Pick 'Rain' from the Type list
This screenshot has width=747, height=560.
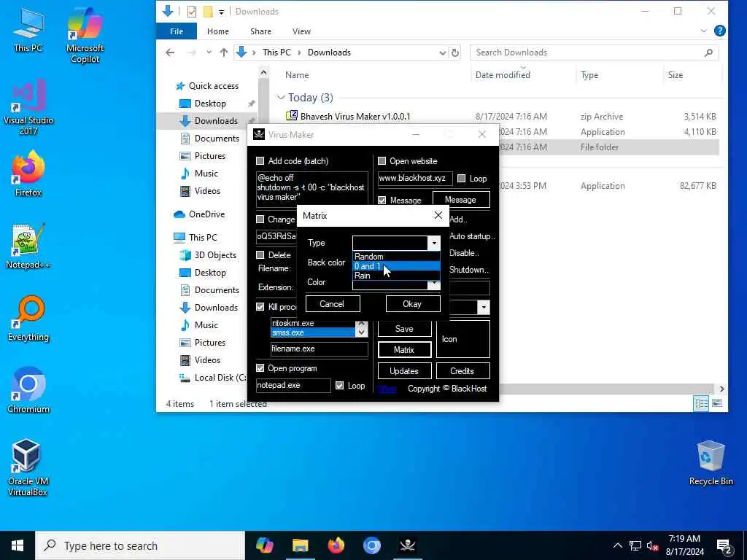395,276
